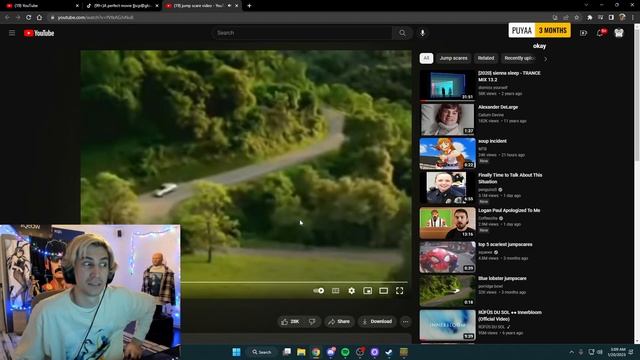Open the Chrome extensions puzzle icon
Image resolution: width=640 pixels, height=360 pixels.
tap(589, 18)
